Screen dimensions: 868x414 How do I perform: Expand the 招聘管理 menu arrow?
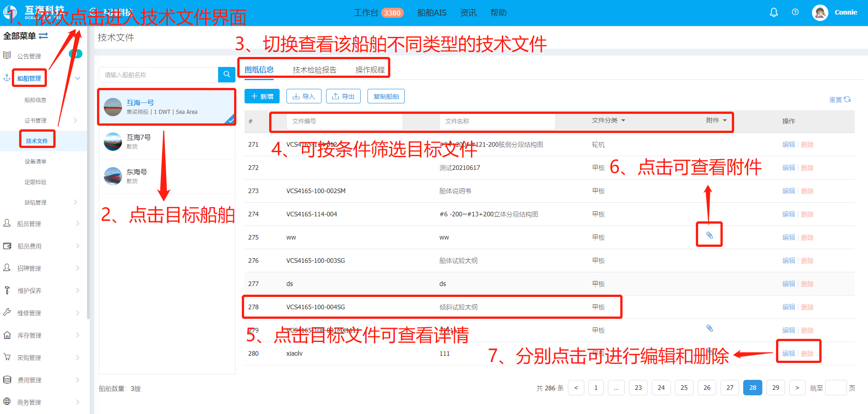77,268
